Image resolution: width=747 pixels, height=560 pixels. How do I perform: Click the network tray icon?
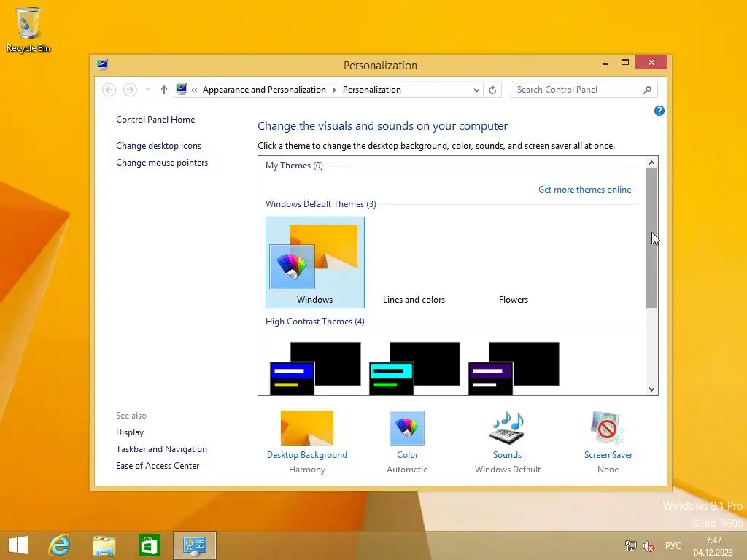coord(631,546)
